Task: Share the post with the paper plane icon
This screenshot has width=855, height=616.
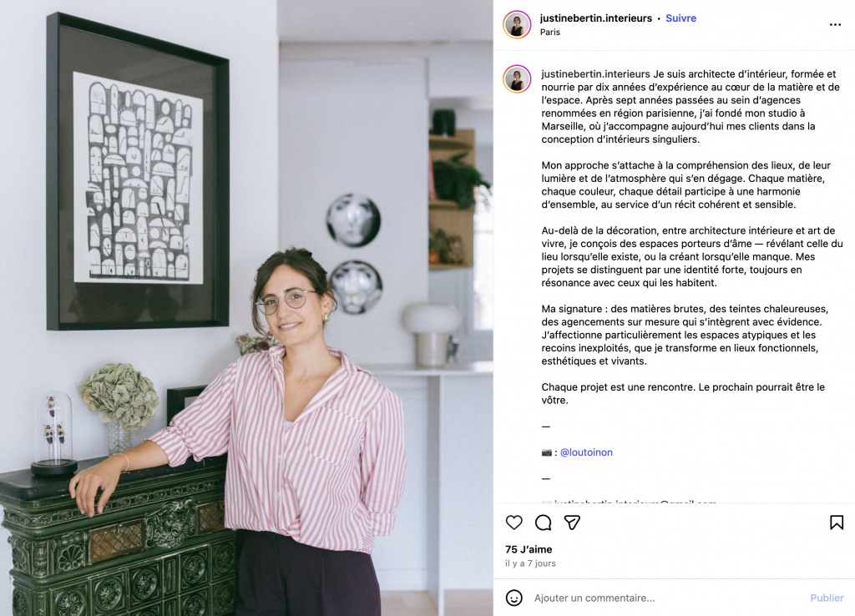Action: (x=572, y=523)
